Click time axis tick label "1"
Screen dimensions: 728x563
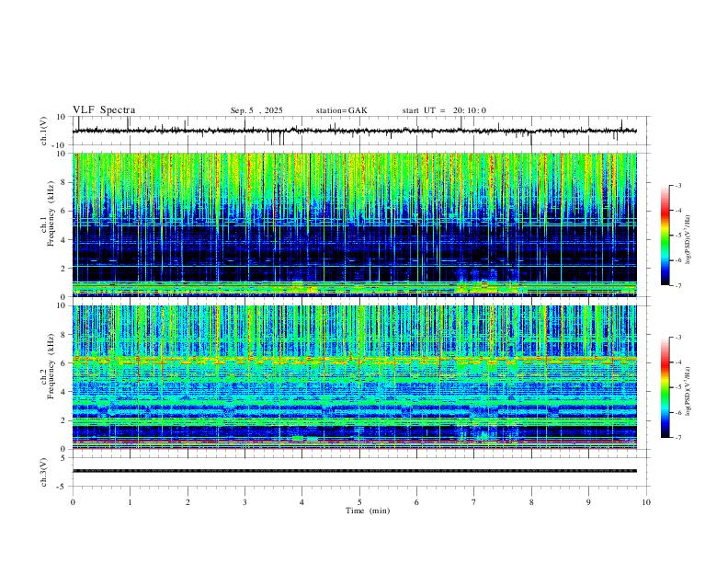click(130, 502)
